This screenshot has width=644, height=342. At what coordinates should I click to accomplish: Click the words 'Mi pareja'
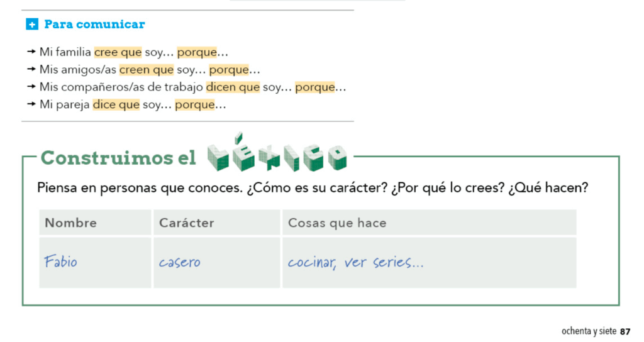click(x=65, y=105)
